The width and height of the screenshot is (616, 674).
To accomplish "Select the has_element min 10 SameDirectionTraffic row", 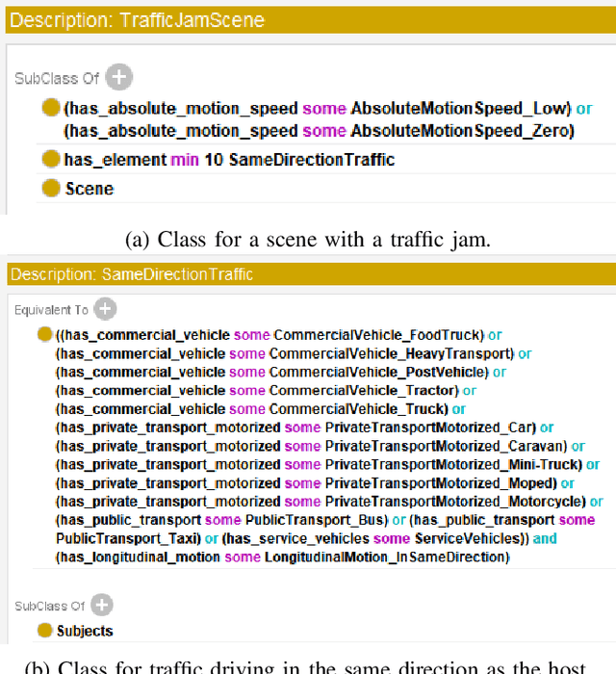I will click(x=229, y=159).
